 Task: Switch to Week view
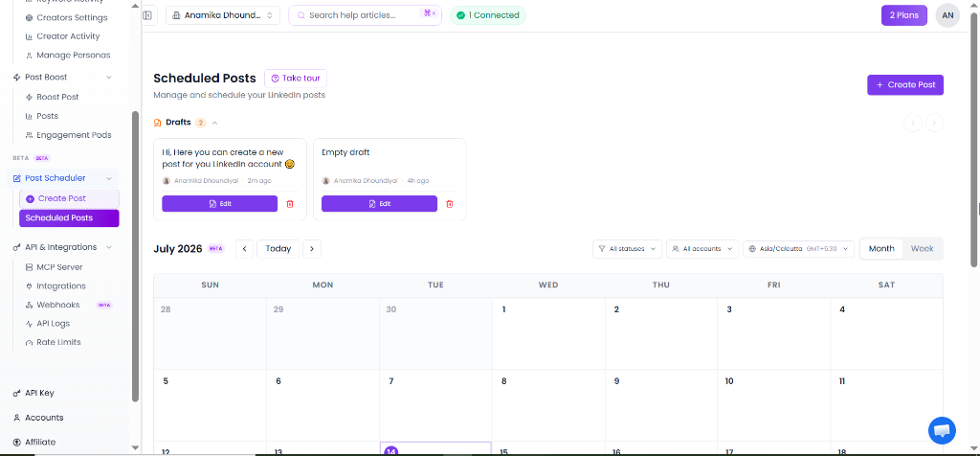(922, 249)
